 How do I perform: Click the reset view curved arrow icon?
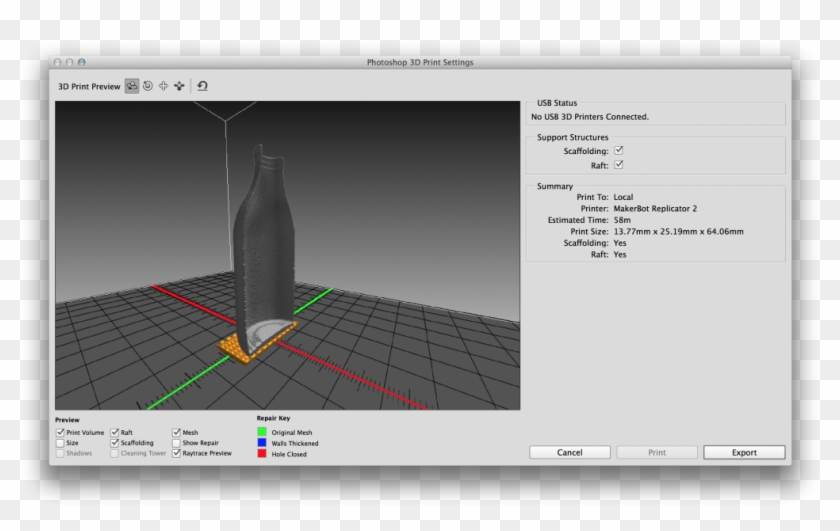click(202, 86)
